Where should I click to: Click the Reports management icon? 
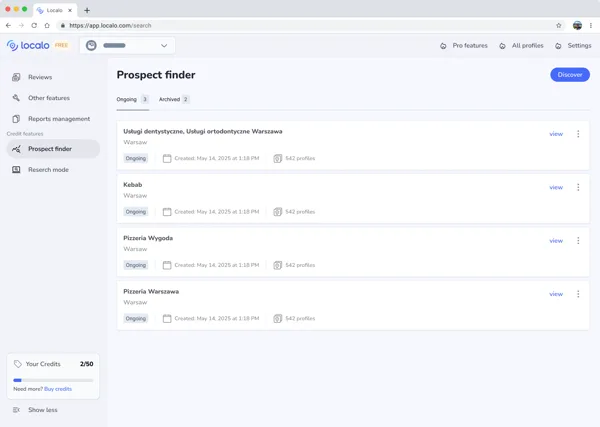click(16, 119)
